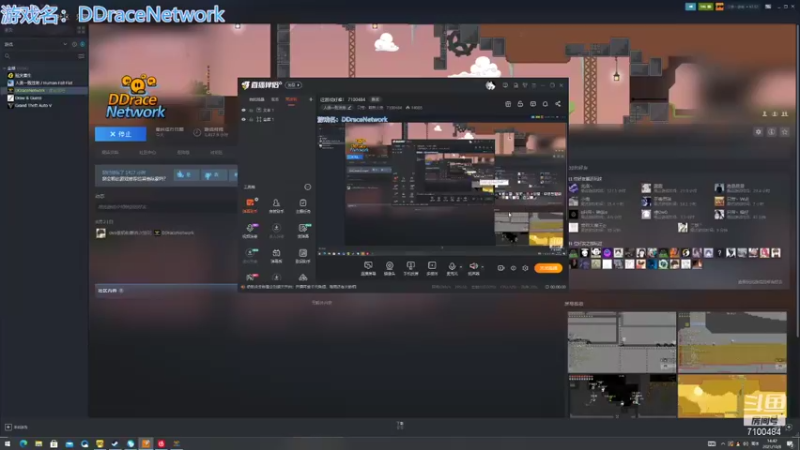Viewport: 800px width, 450px height.
Task: Open advanced filter icon beside library search
Action: [x=81, y=56]
